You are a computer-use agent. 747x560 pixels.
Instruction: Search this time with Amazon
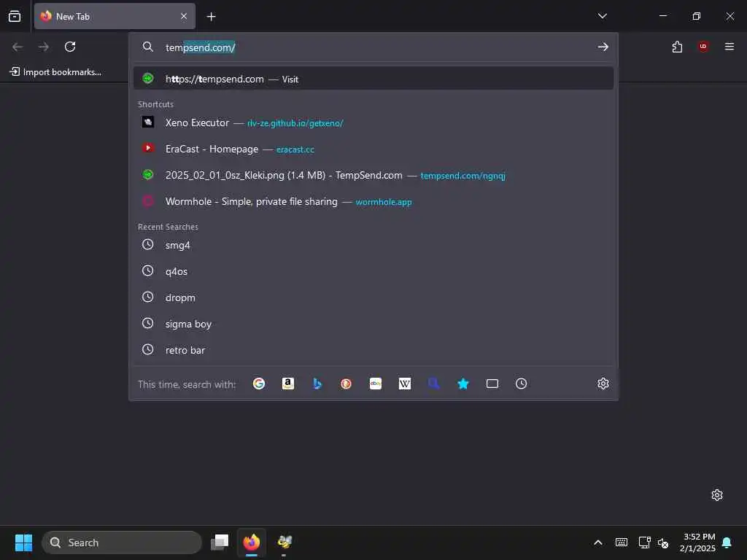click(x=287, y=384)
